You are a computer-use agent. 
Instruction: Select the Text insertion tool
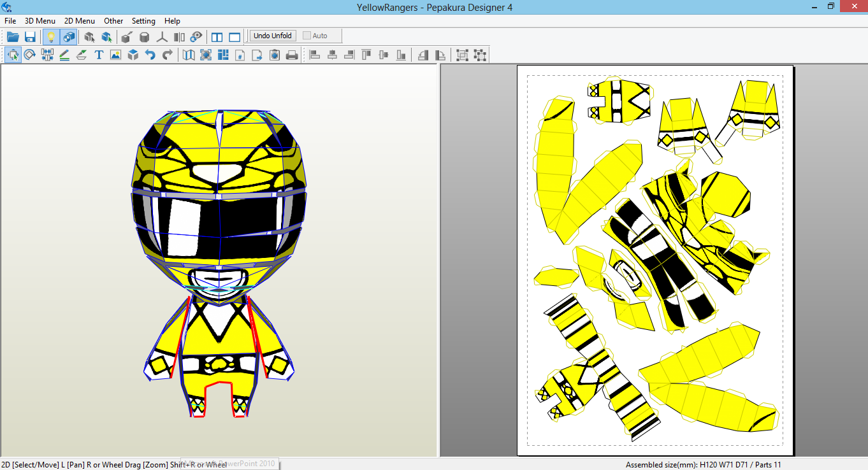click(x=98, y=54)
